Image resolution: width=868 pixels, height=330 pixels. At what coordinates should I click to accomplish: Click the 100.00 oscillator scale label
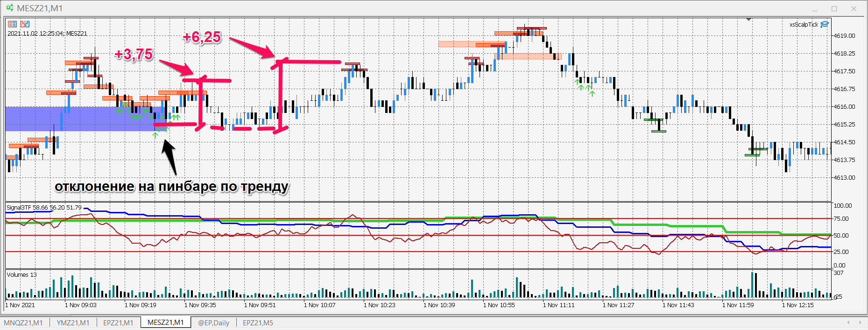(843, 205)
